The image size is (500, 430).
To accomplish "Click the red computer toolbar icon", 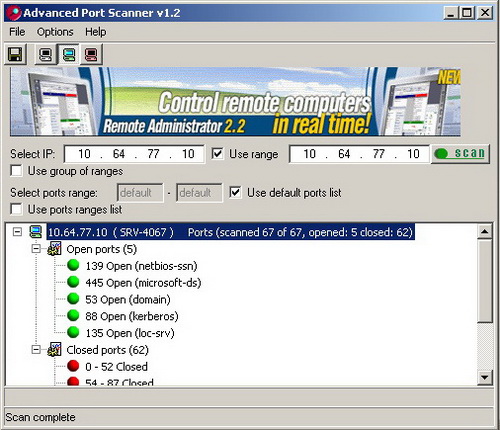I will (x=91, y=54).
